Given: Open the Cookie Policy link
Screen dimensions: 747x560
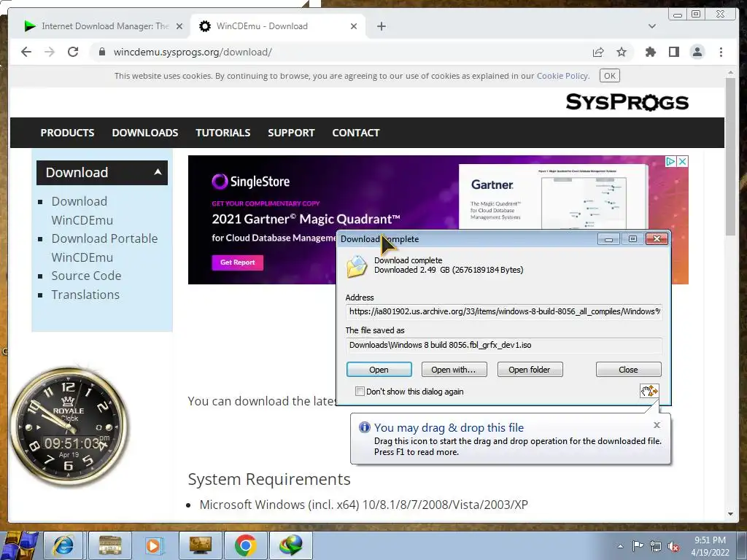Looking at the screenshot, I should point(562,76).
